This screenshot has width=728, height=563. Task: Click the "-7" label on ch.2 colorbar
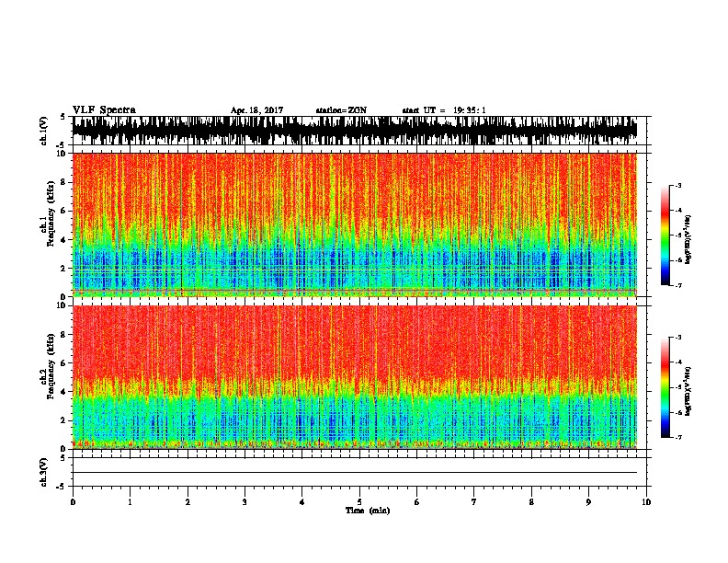coord(677,438)
